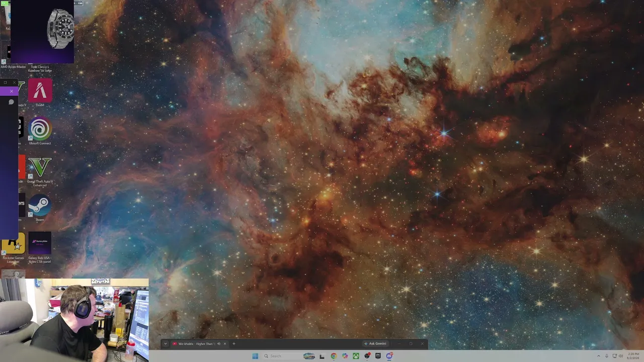The height and width of the screenshot is (362, 644).
Task: Open the clock and date flyout
Action: click(633, 356)
